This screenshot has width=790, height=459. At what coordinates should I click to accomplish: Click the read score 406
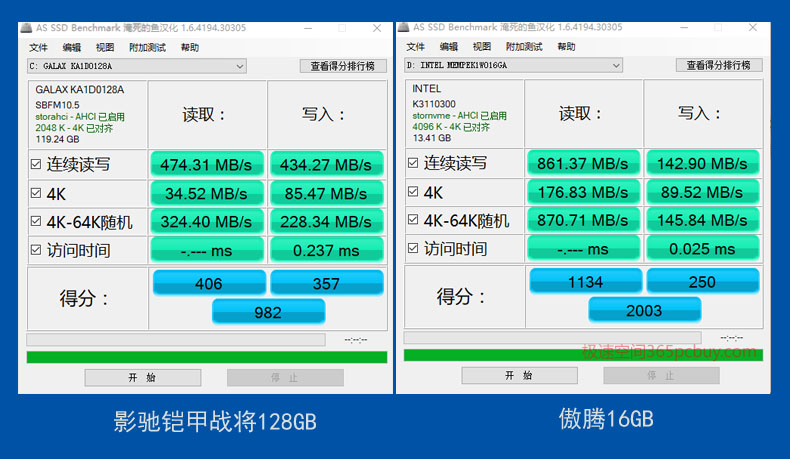209,283
